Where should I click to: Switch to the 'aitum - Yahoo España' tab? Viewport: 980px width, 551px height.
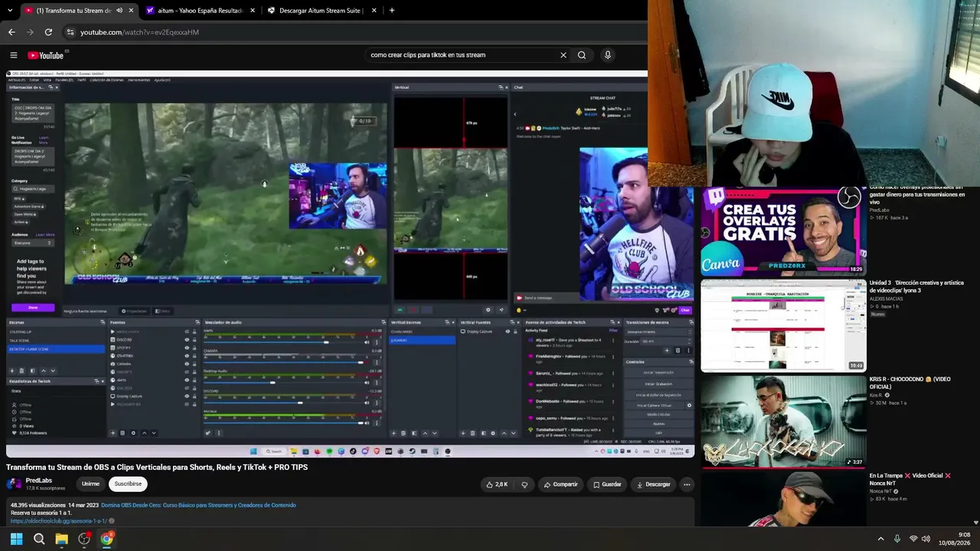(200, 11)
